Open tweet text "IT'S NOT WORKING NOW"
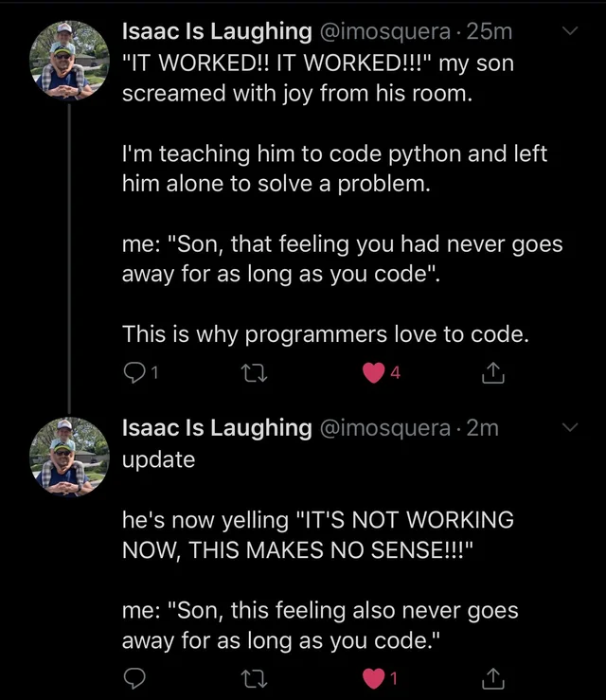Image resolution: width=606 pixels, height=700 pixels. 317,535
